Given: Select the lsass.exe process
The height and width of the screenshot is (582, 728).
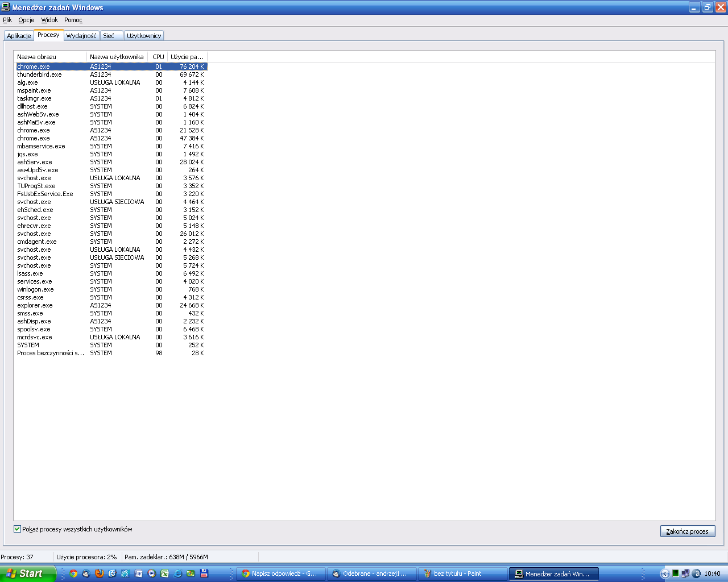Looking at the screenshot, I should [x=111, y=273].
